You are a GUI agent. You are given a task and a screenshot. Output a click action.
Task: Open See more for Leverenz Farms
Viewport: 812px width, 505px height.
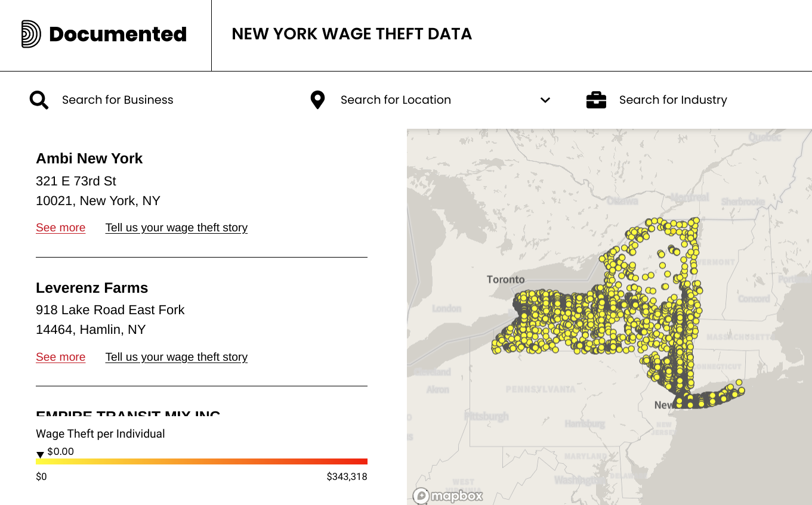click(x=60, y=357)
